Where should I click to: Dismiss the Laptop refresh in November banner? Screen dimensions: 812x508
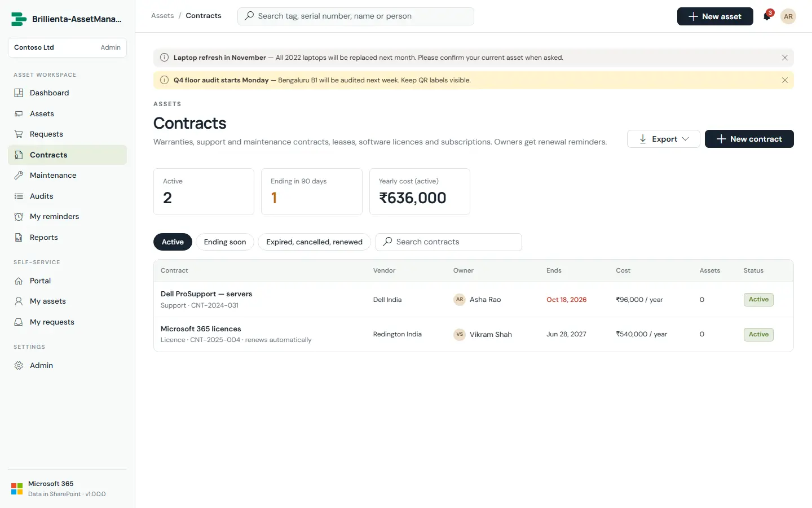785,58
